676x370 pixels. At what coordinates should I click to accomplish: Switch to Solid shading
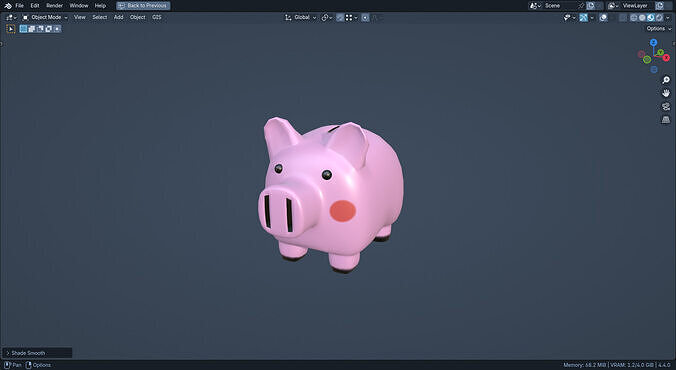642,18
